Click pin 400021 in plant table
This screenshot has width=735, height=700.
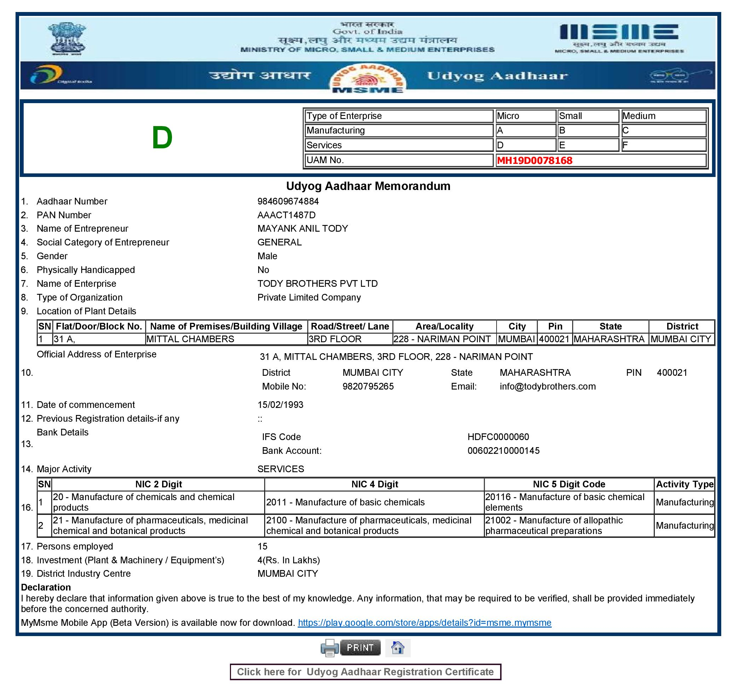pyautogui.click(x=555, y=339)
